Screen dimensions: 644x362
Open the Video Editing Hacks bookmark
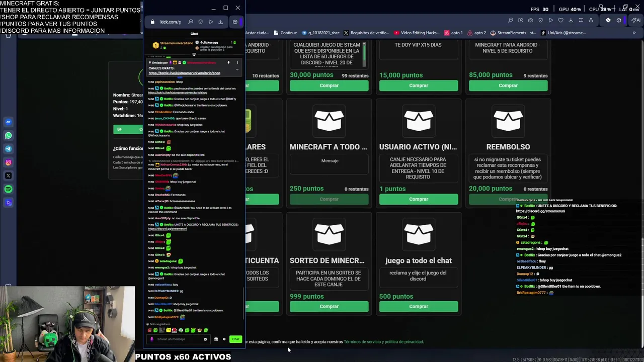[417, 33]
